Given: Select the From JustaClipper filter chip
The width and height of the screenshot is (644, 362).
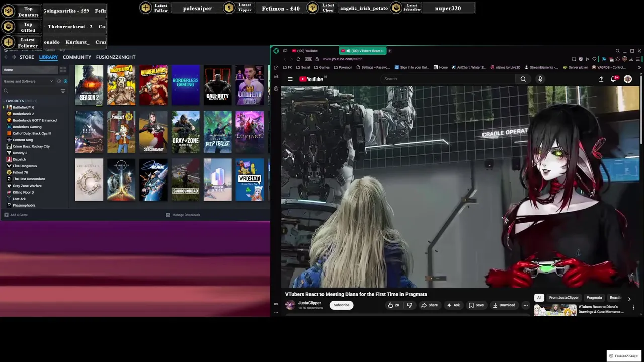Looking at the screenshot, I should click(564, 298).
